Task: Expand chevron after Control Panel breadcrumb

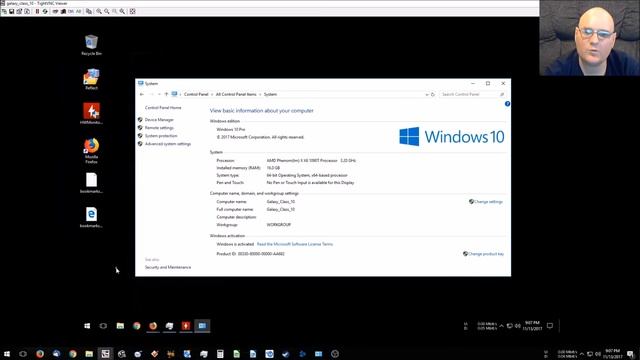Action: tap(212, 94)
